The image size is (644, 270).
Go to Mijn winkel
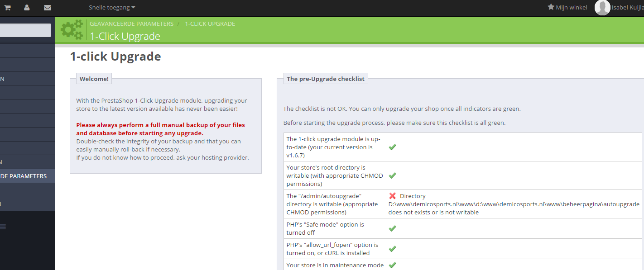[572, 8]
